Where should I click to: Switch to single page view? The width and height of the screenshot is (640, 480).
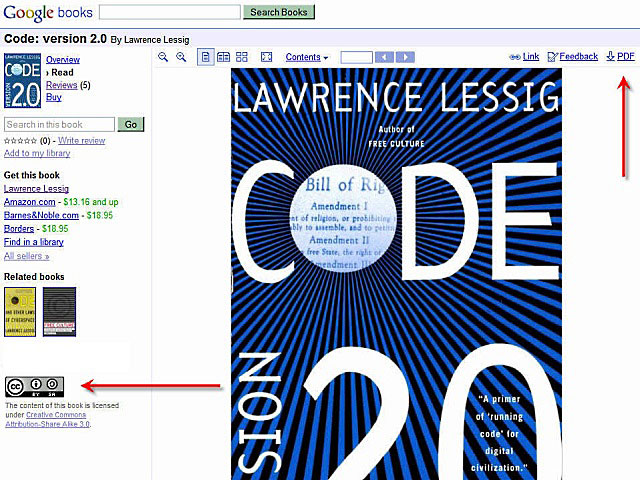tap(206, 57)
